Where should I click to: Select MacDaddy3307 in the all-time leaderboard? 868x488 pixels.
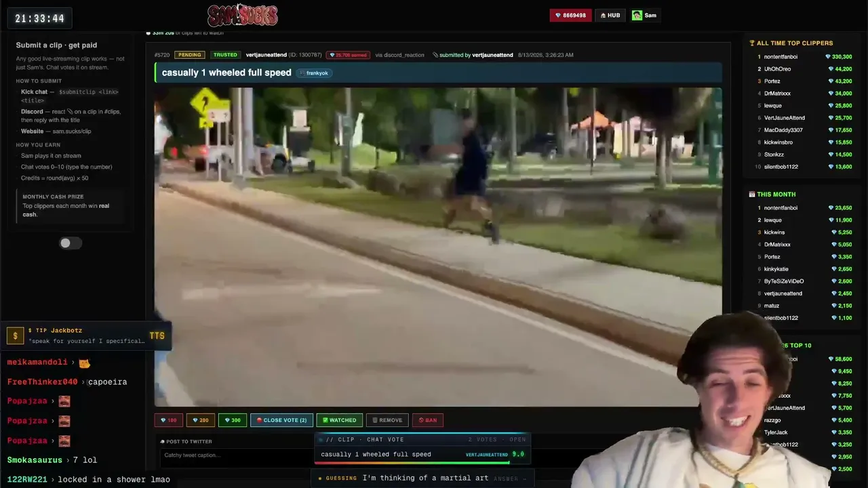click(783, 130)
